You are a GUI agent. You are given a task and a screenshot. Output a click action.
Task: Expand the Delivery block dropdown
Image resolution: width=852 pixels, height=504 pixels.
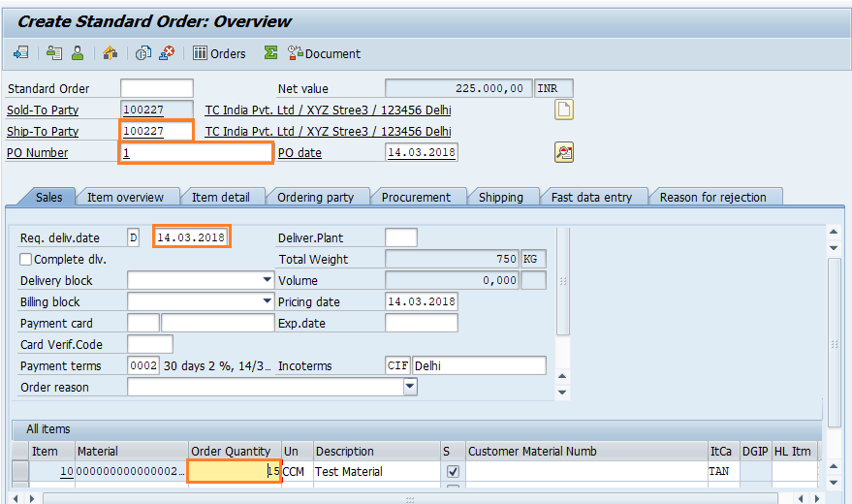point(268,280)
